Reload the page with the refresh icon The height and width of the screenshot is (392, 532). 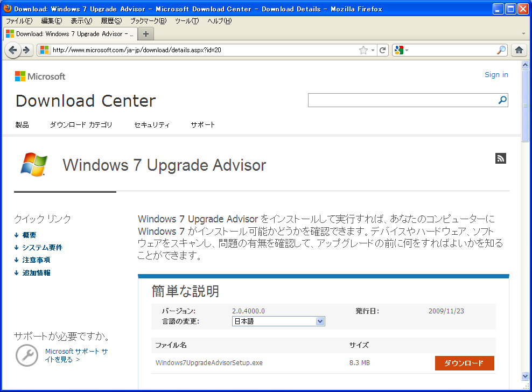(383, 50)
